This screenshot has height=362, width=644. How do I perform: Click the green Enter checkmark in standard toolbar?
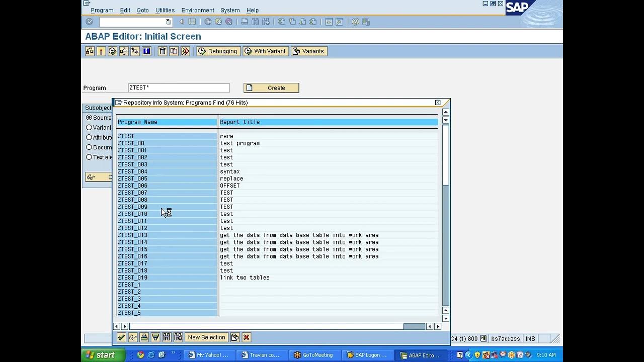click(90, 22)
